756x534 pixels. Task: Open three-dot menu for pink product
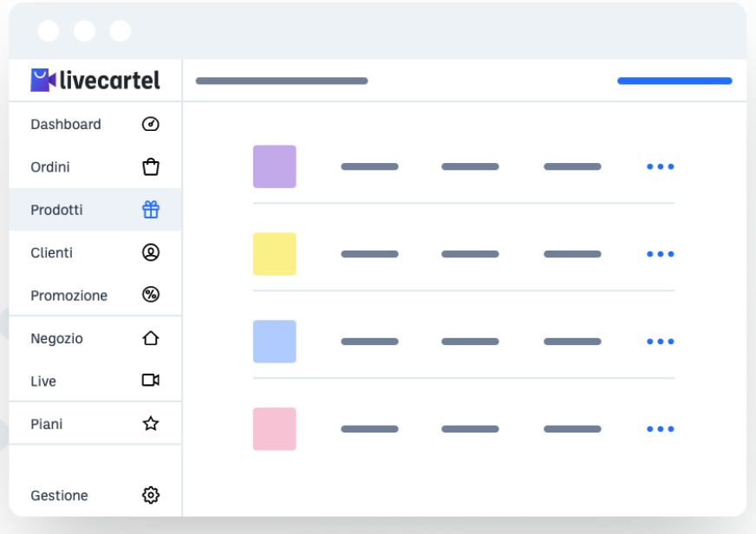(x=660, y=429)
